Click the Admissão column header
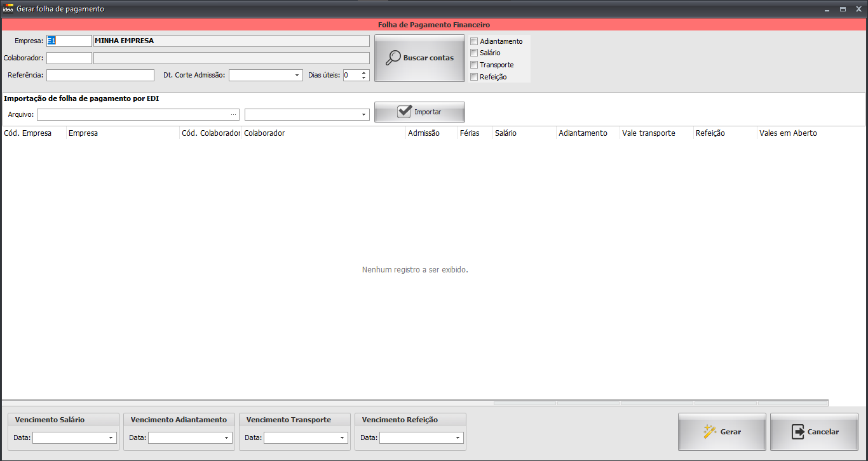 [x=424, y=133]
